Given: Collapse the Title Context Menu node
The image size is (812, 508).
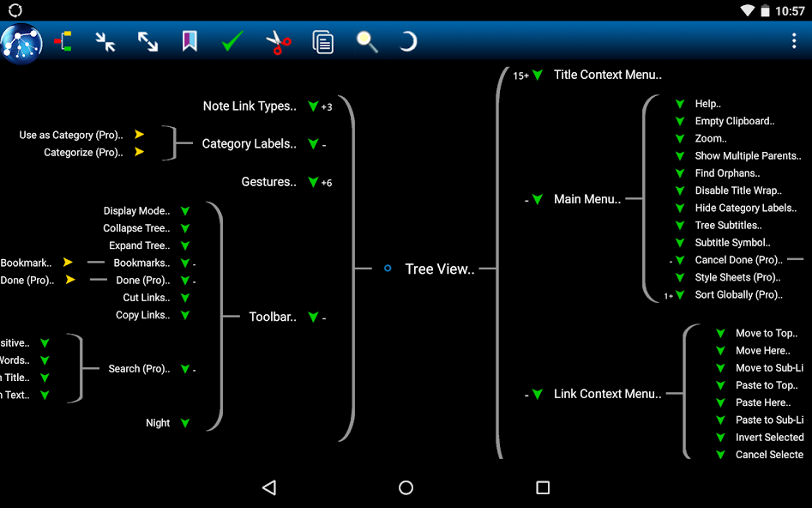Looking at the screenshot, I should 537,75.
